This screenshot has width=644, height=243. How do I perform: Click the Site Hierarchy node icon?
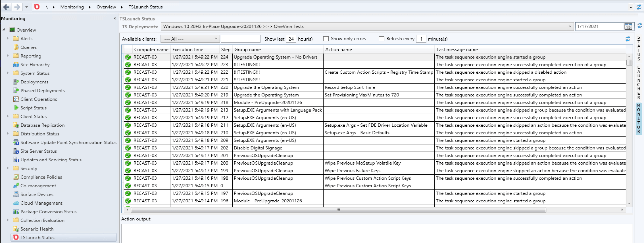[x=16, y=65]
